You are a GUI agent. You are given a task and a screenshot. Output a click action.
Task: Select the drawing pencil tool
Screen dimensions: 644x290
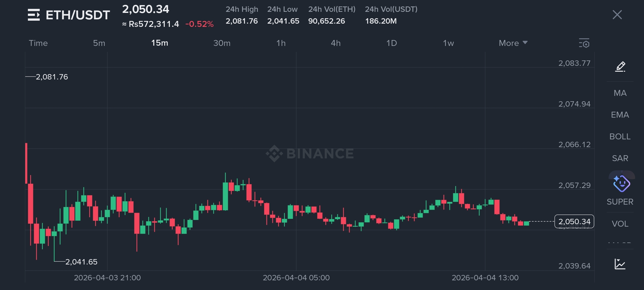click(620, 67)
